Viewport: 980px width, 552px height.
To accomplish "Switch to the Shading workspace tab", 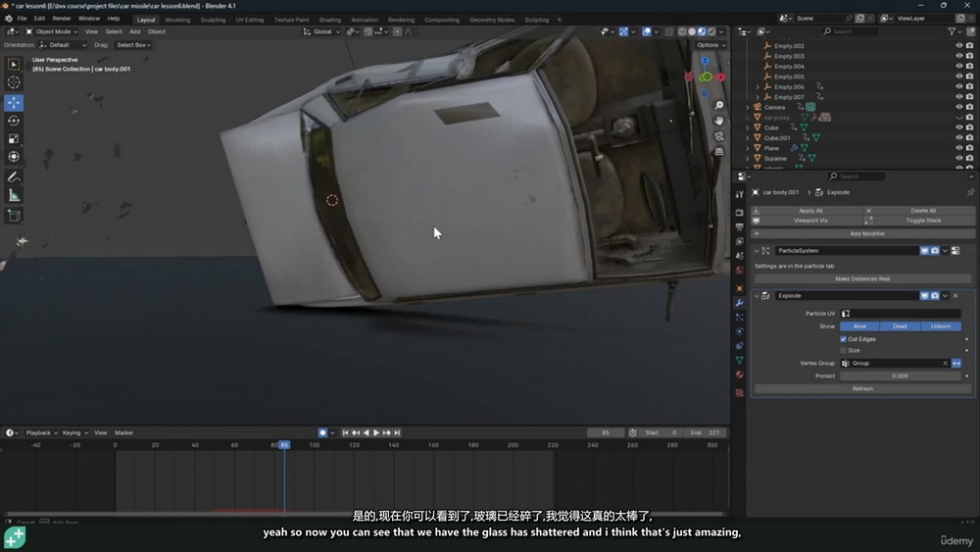I will [x=330, y=20].
